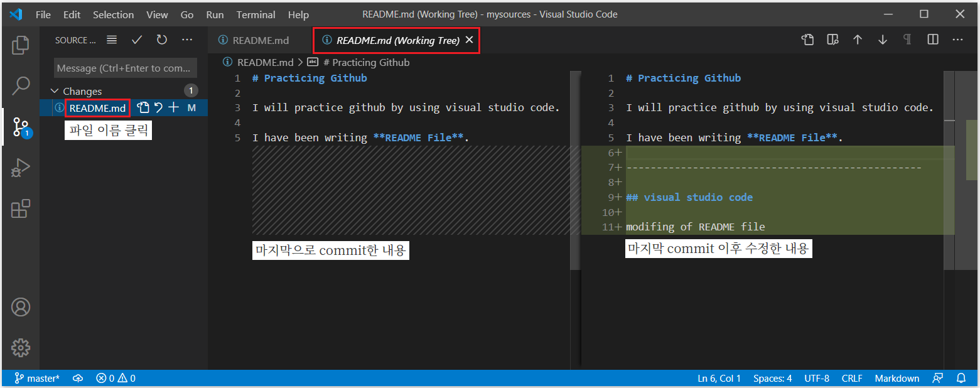
Task: Click Stage Changes plus icon on README.md
Action: pos(173,107)
